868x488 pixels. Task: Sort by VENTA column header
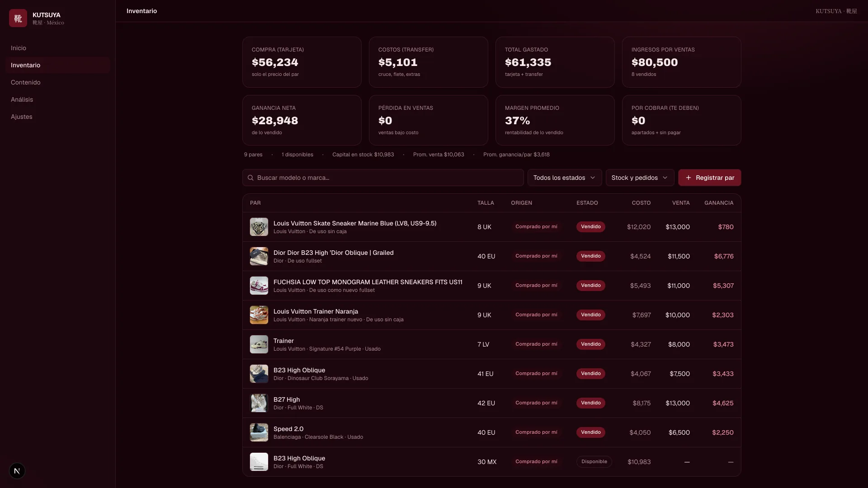point(681,203)
